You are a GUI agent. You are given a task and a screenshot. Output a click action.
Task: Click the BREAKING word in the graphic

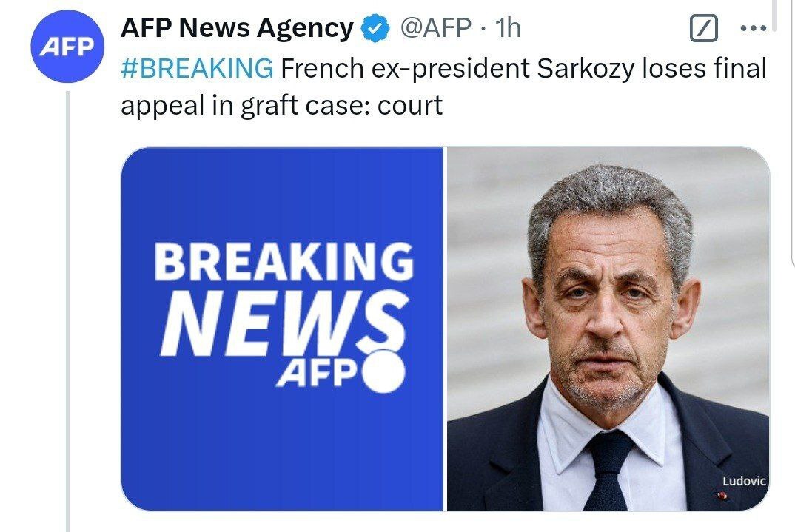point(284,261)
